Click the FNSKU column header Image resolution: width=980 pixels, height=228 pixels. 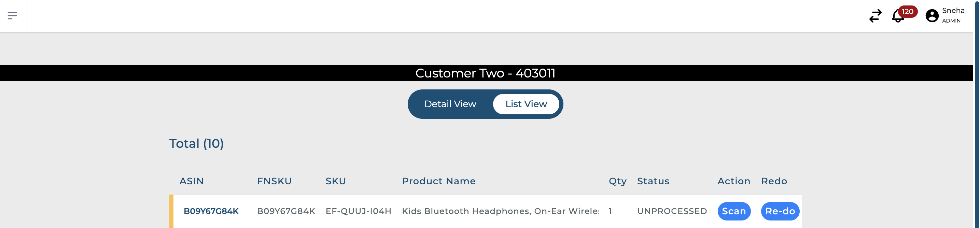tap(274, 181)
